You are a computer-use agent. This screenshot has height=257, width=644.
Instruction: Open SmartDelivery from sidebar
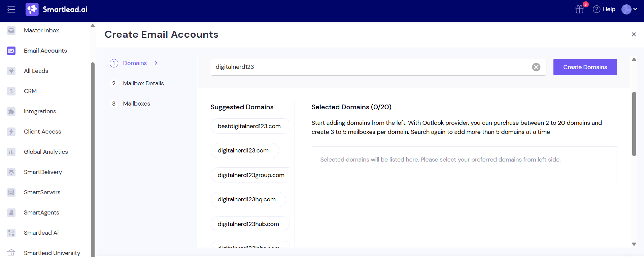click(43, 172)
